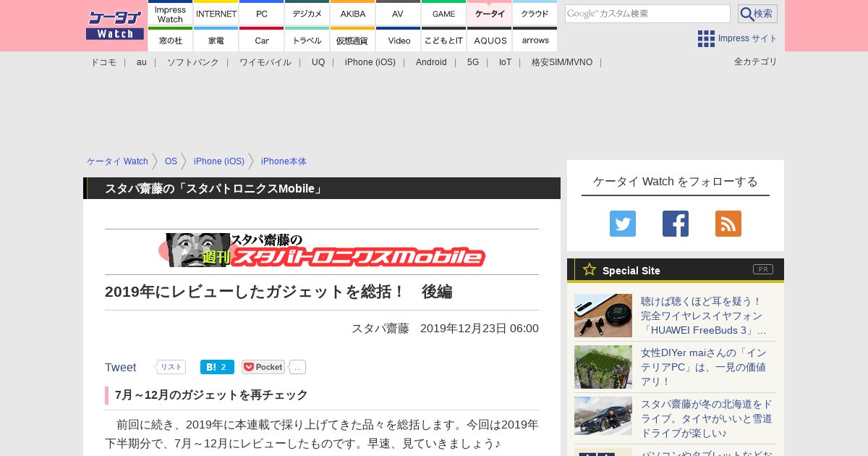Open the arrows tab

click(x=535, y=40)
